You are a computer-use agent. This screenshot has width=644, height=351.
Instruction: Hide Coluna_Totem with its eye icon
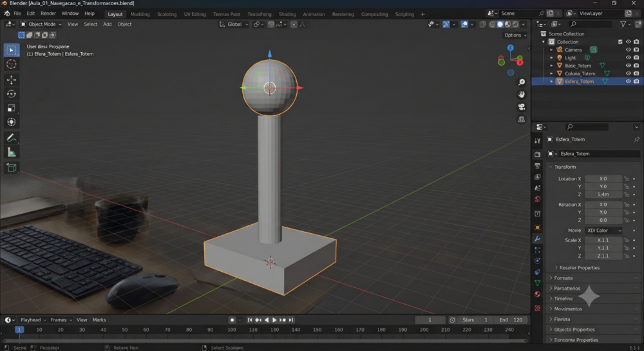click(x=629, y=73)
